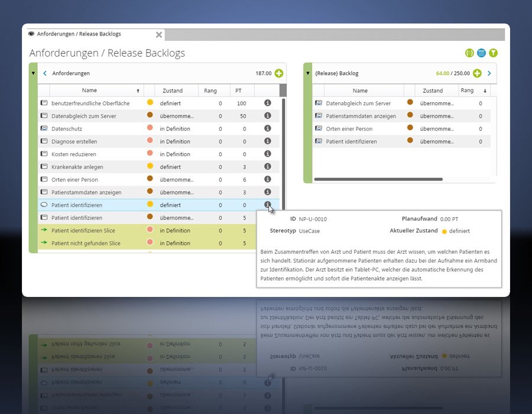This screenshot has height=414, width=532.
Task: Click icon of Kosten reduzieren row
Action: [44, 154]
